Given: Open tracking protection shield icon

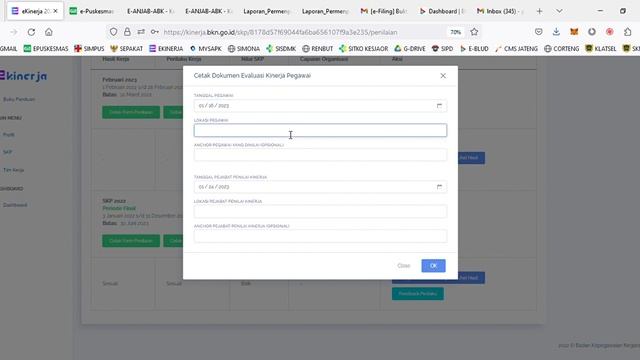Looking at the screenshot, I should [x=113, y=32].
